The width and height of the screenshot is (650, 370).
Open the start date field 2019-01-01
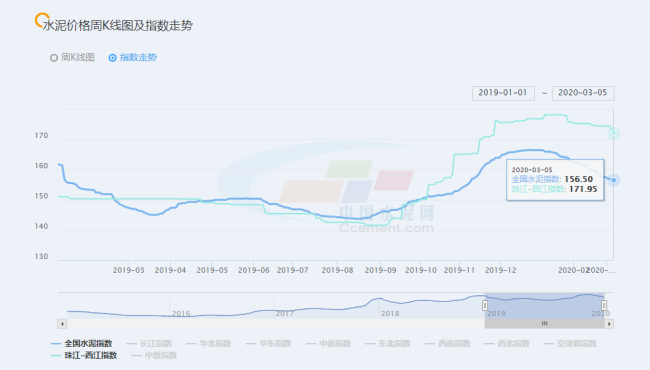503,93
